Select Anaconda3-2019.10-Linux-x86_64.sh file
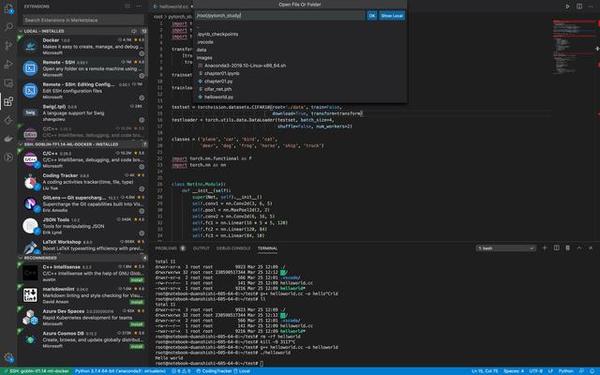This screenshot has width=600, height=375. click(300, 65)
